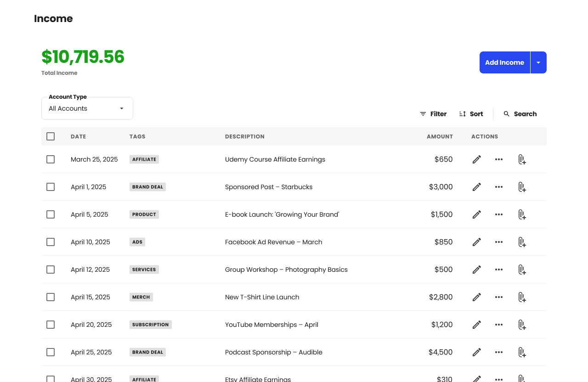
Task: Attach a receipt to Sponsored Post – Starbucks
Action: tap(522, 187)
